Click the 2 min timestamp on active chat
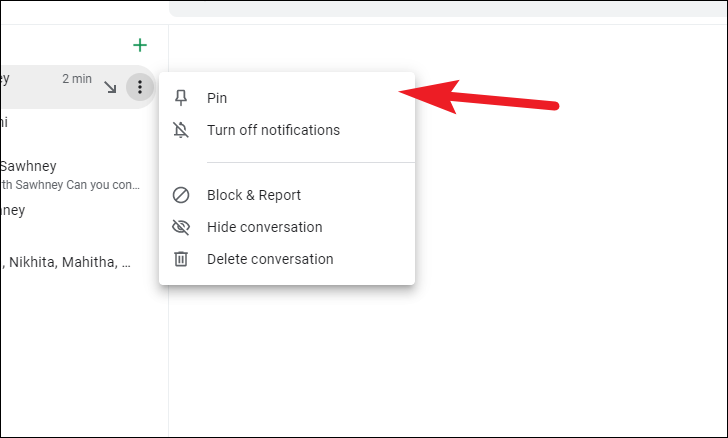This screenshot has height=438, width=728. [77, 79]
